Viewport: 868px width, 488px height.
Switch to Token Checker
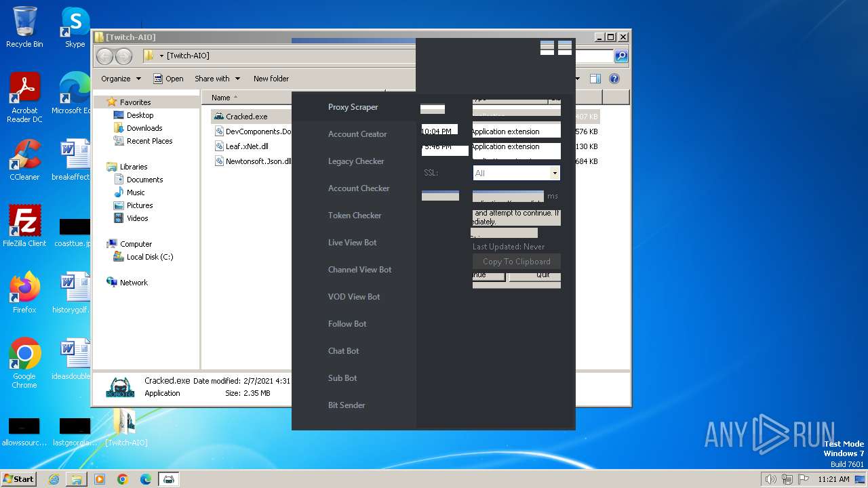(x=355, y=216)
